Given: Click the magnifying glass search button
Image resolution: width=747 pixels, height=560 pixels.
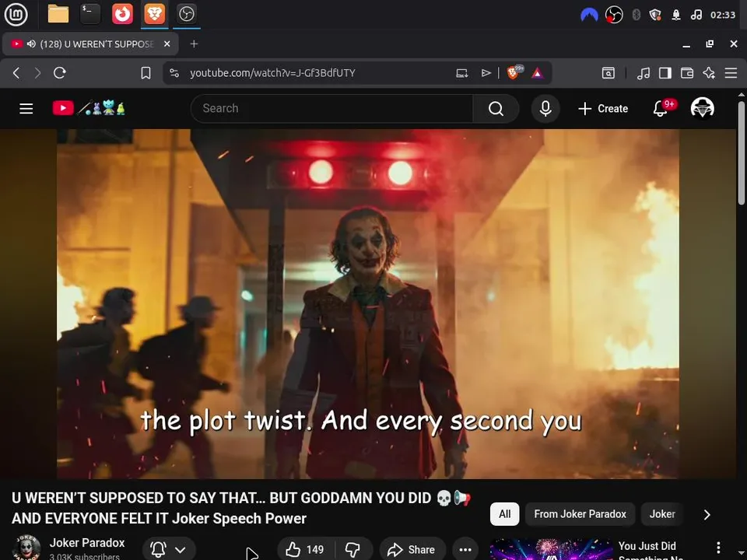Looking at the screenshot, I should [496, 109].
